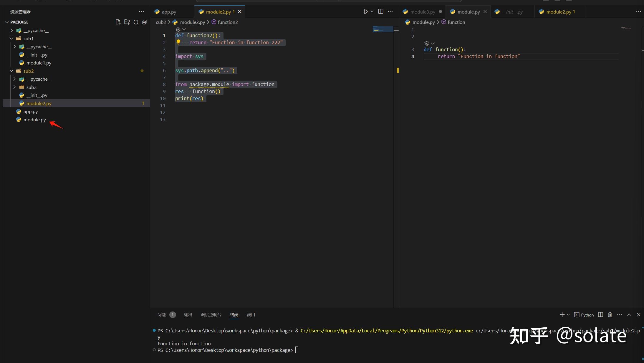Kill terminal with the trash icon
Screen dimensions: 644x363
[x=610, y=315]
